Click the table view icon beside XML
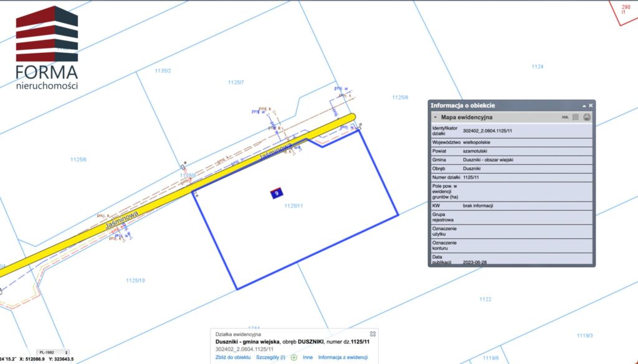Viewport: 638px width, 364px height. pos(576,117)
